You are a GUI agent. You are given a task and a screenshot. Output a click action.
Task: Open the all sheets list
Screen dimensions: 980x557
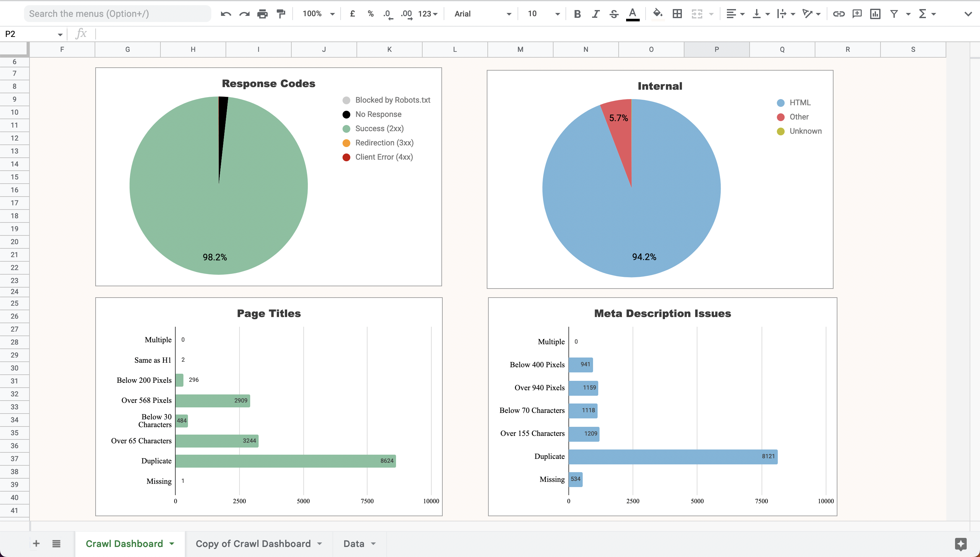tap(56, 543)
